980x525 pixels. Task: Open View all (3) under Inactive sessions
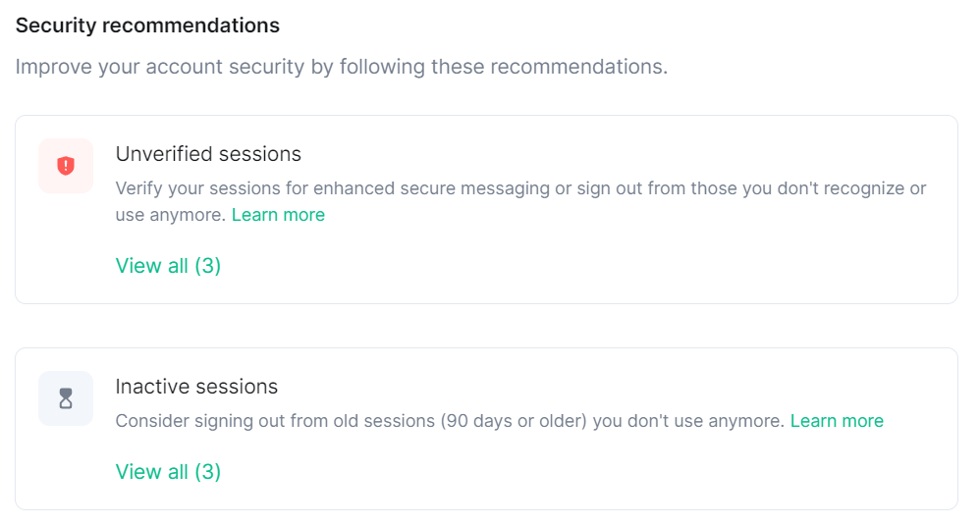coord(168,472)
